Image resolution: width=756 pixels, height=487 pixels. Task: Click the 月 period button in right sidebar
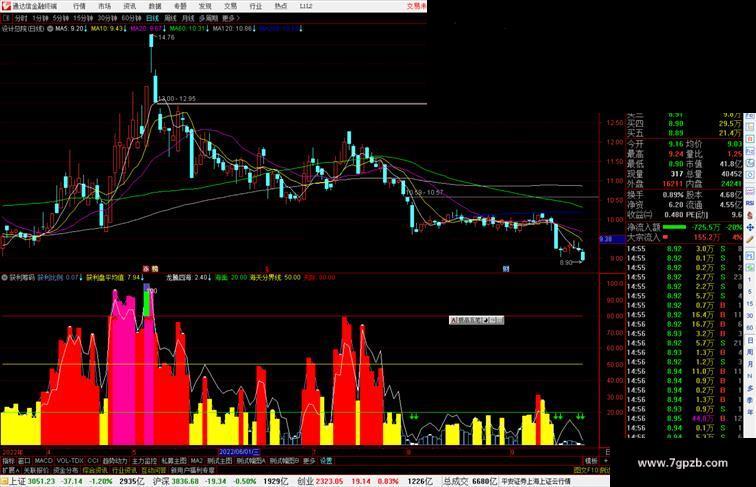point(750,365)
